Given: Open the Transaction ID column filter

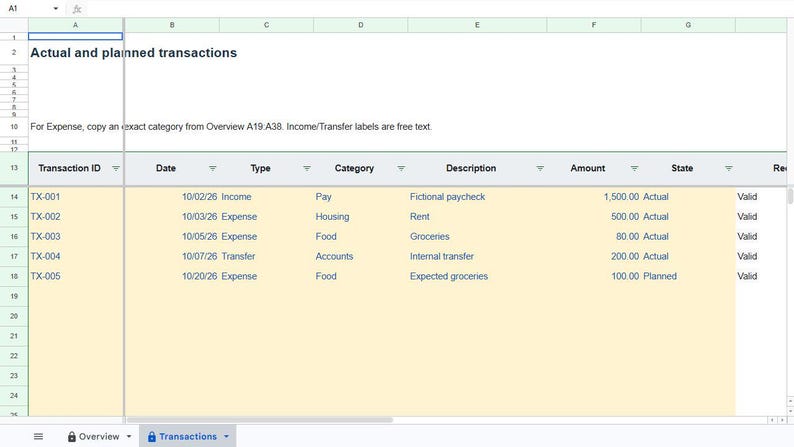Looking at the screenshot, I should coord(116,169).
